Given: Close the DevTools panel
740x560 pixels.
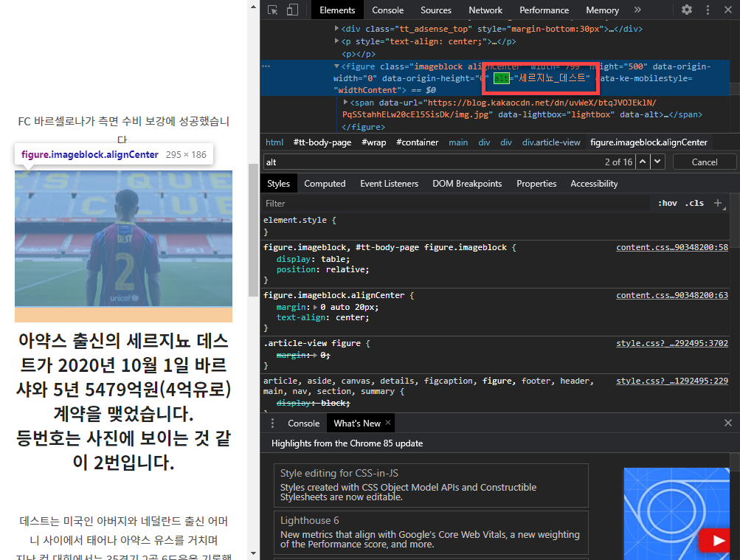Looking at the screenshot, I should tap(728, 10).
